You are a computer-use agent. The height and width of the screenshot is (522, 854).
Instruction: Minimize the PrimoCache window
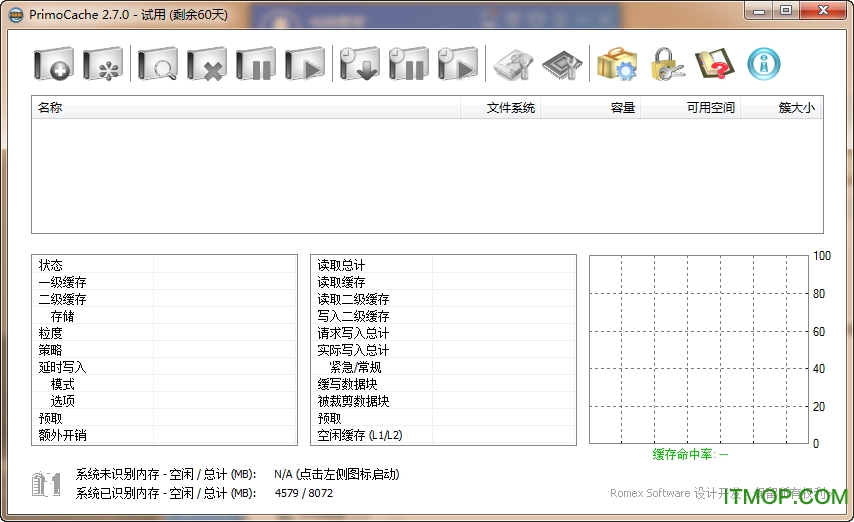(x=759, y=10)
